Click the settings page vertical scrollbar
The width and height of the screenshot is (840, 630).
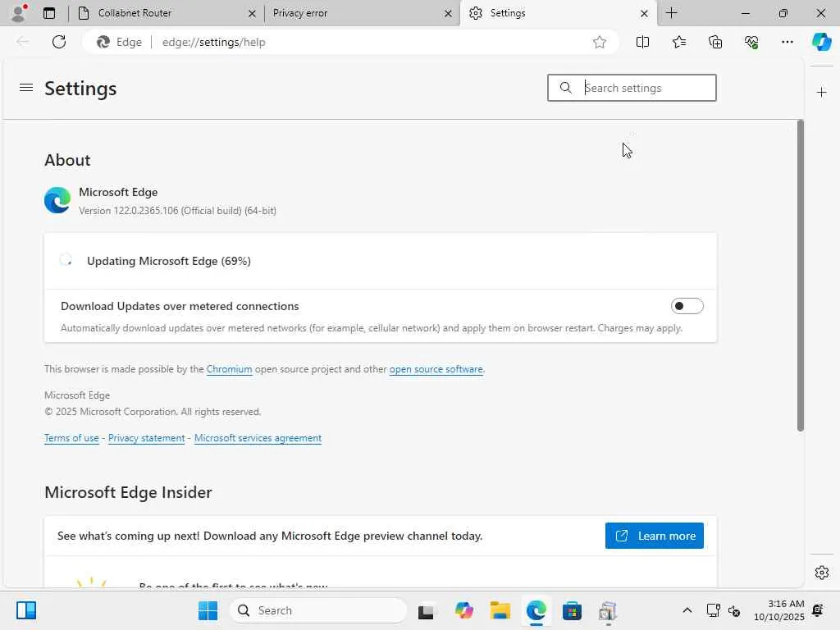(x=801, y=276)
